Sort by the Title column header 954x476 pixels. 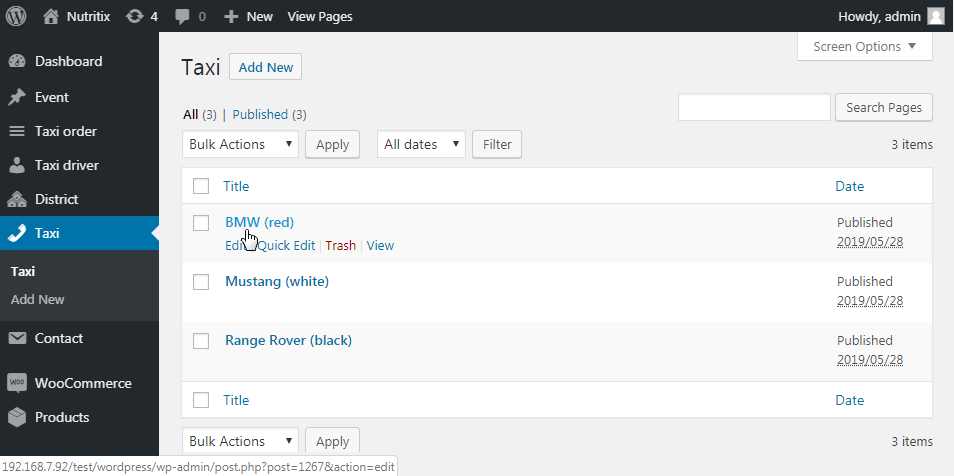click(x=236, y=186)
